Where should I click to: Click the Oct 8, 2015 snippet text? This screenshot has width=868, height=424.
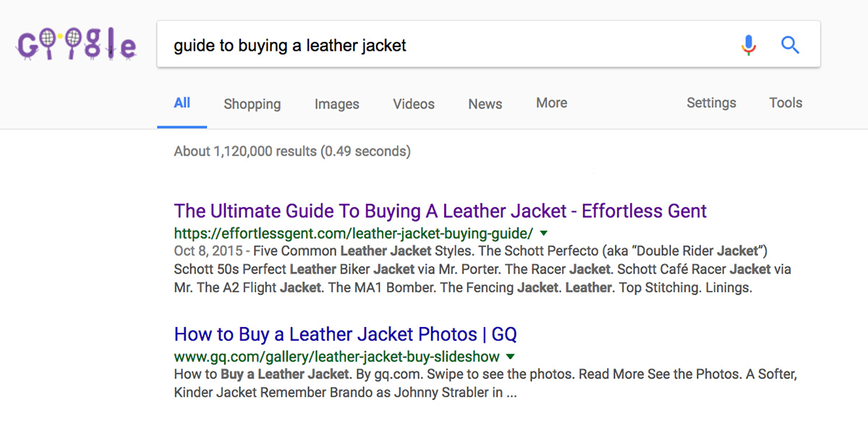pyautogui.click(x=207, y=252)
